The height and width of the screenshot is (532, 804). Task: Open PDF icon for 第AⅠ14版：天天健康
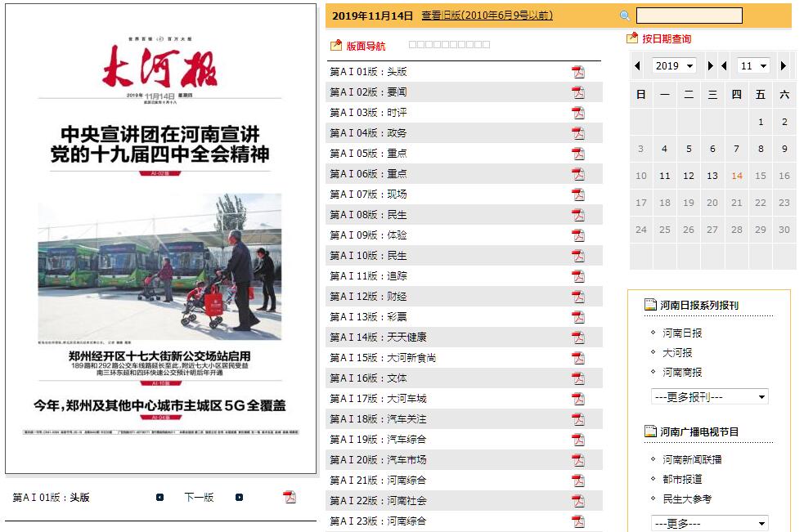[x=578, y=338]
